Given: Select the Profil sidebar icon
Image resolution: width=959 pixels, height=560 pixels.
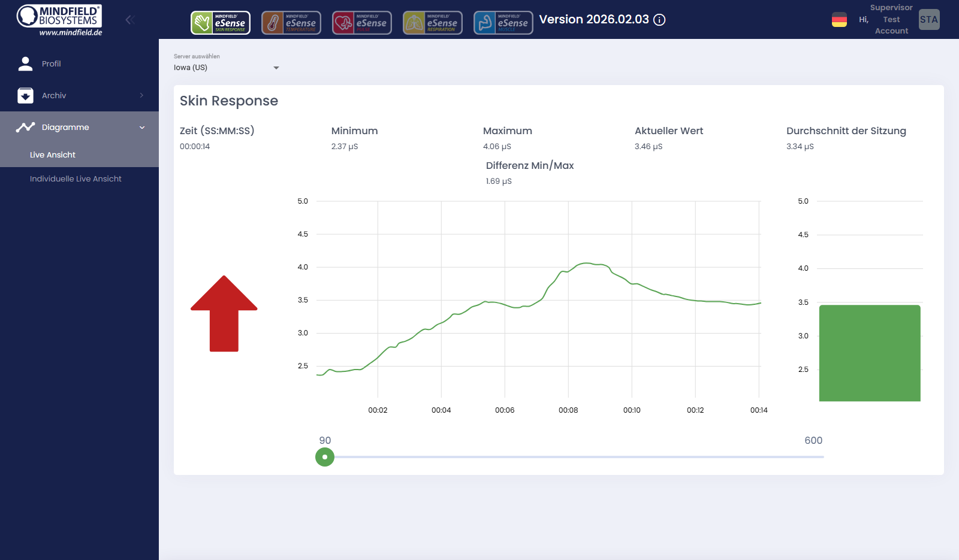Looking at the screenshot, I should click(x=26, y=63).
